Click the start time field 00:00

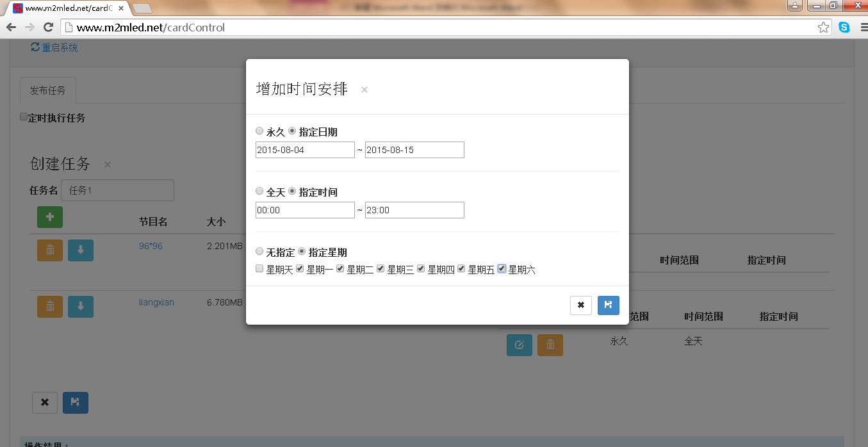[x=305, y=210]
